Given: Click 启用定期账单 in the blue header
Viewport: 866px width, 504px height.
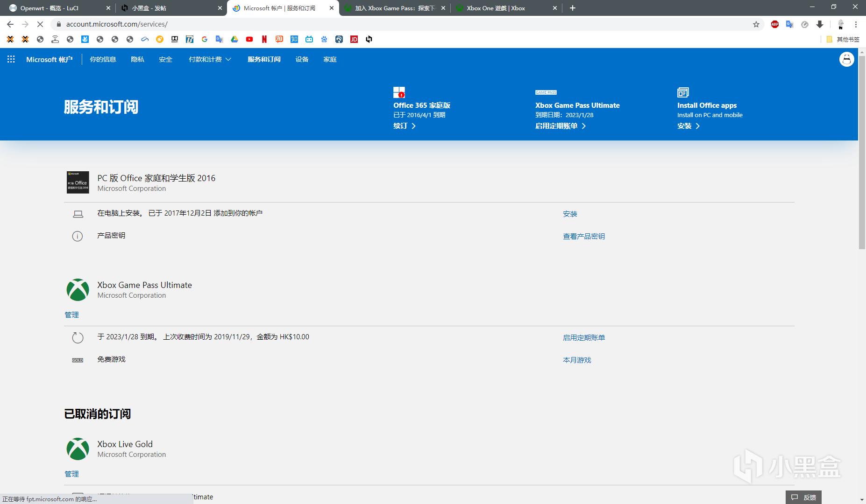Looking at the screenshot, I should point(561,126).
